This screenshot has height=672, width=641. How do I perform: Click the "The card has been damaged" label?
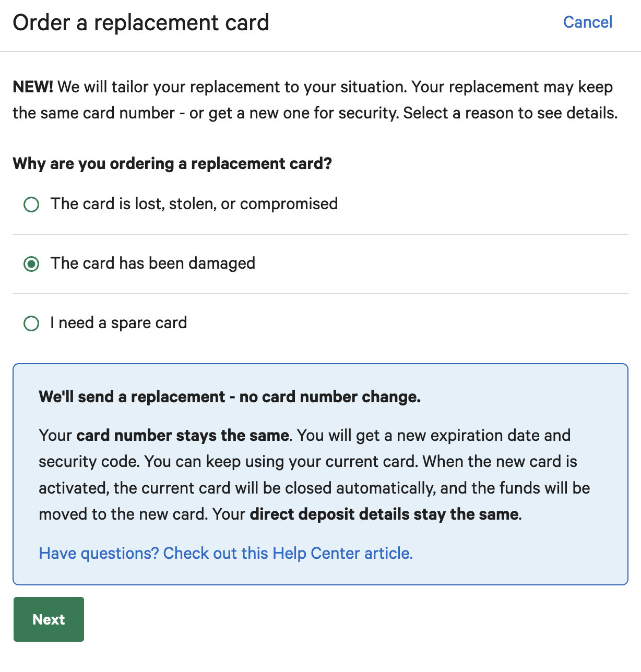(x=152, y=263)
